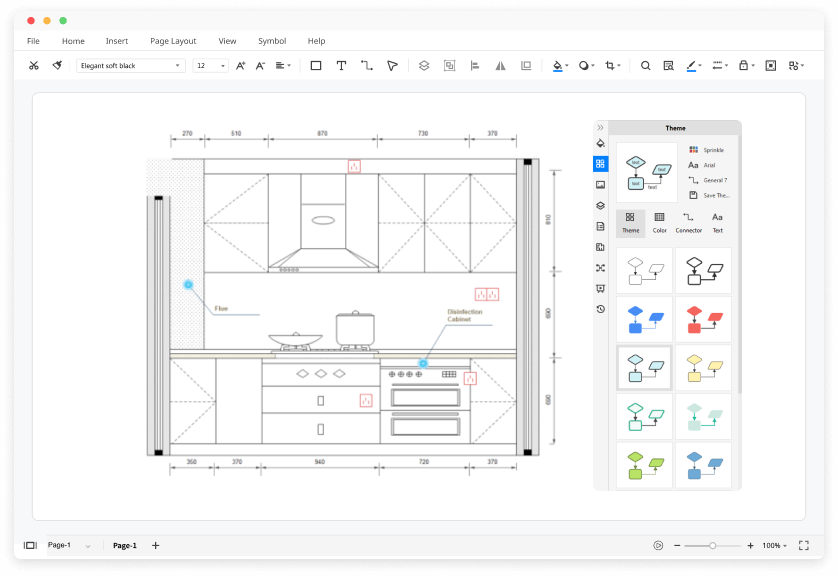Switch to the Text tab in Theme panel
838x576 pixels.
coord(717,223)
